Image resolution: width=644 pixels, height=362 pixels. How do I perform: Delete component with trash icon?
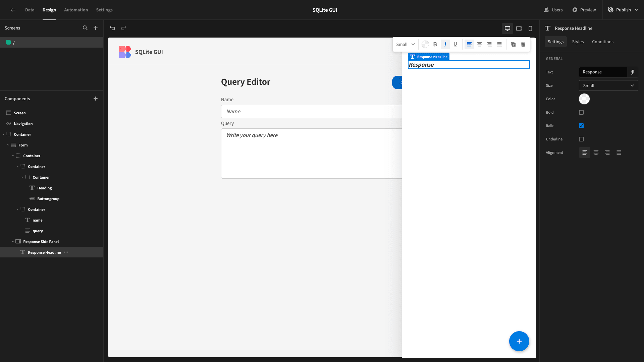(523, 44)
